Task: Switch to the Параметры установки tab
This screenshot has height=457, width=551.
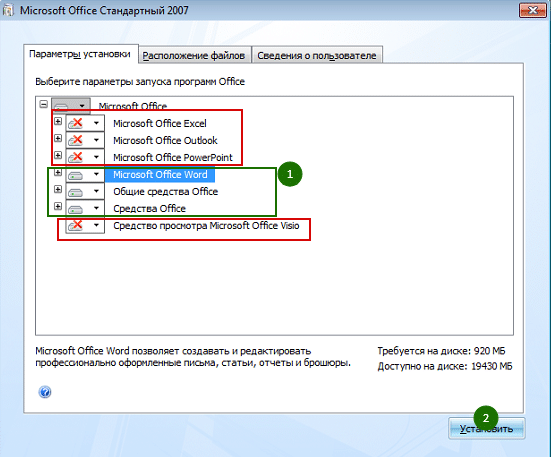Action: [80, 54]
